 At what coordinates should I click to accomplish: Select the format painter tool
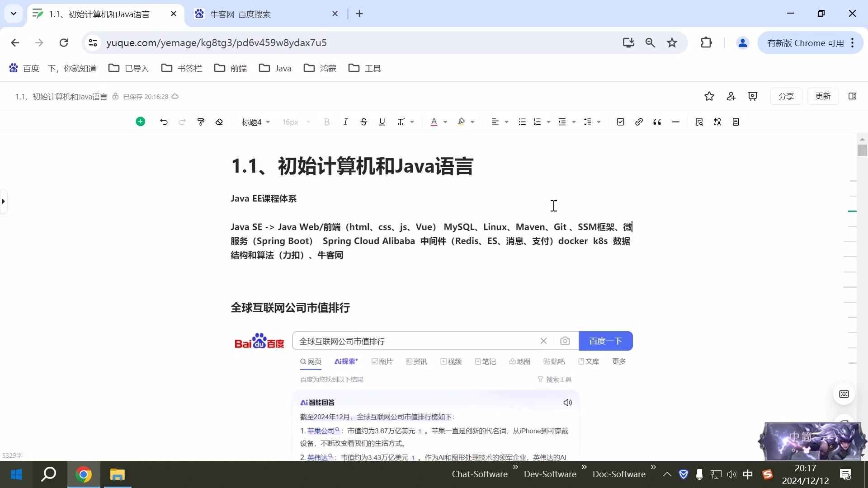[x=201, y=122]
